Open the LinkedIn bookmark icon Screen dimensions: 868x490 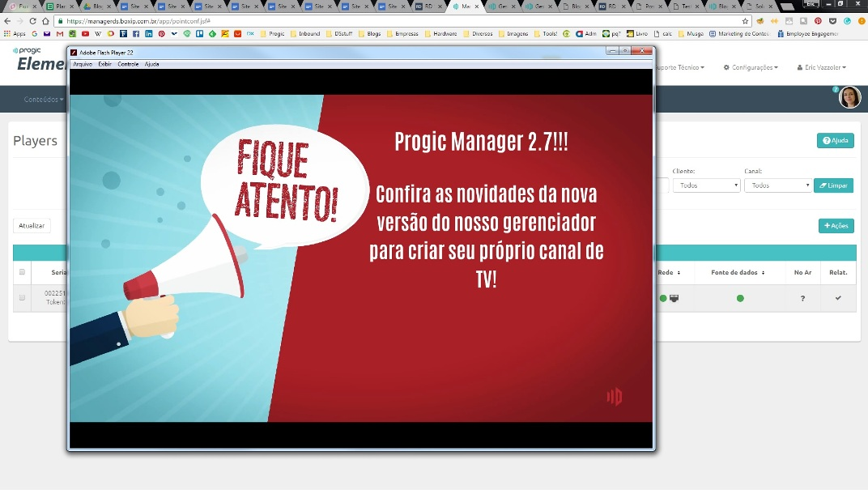(149, 34)
